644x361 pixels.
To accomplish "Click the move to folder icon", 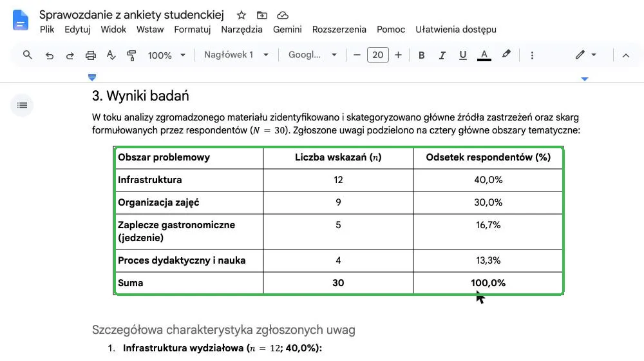I will pyautogui.click(x=262, y=15).
